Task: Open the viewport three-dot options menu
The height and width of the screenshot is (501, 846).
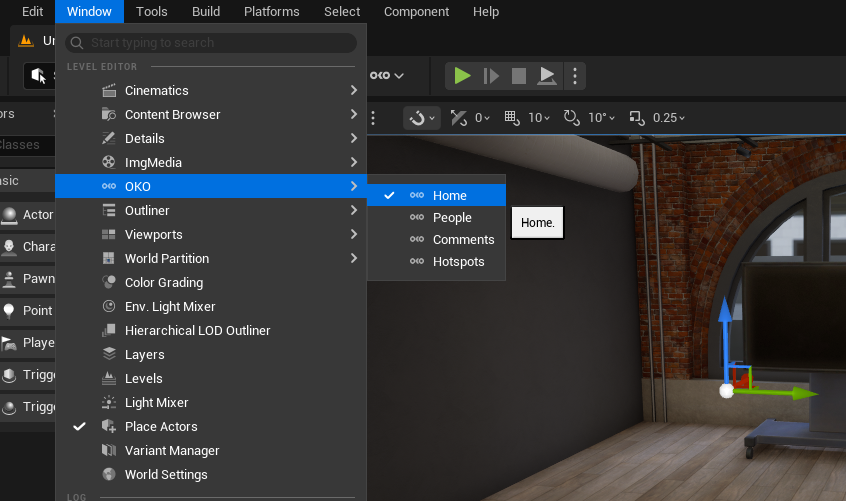Action: pos(373,118)
